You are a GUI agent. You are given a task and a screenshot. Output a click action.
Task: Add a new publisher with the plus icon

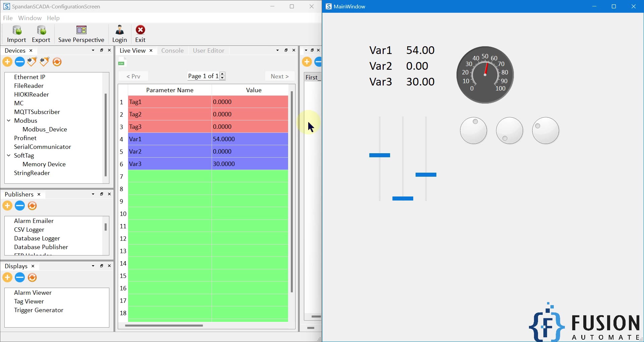(7, 206)
